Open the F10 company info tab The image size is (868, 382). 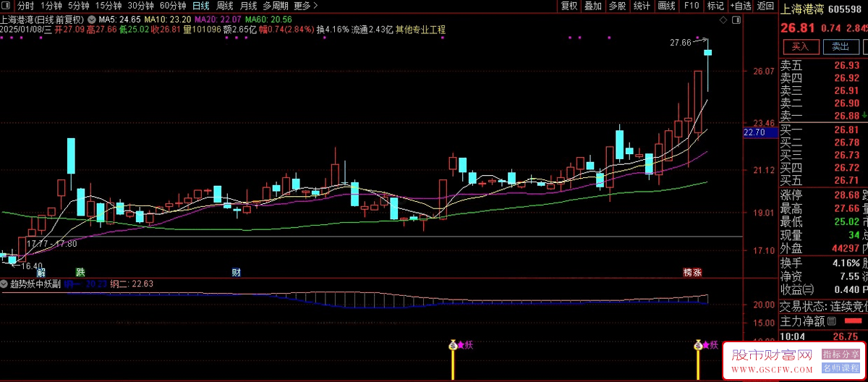[x=692, y=6]
